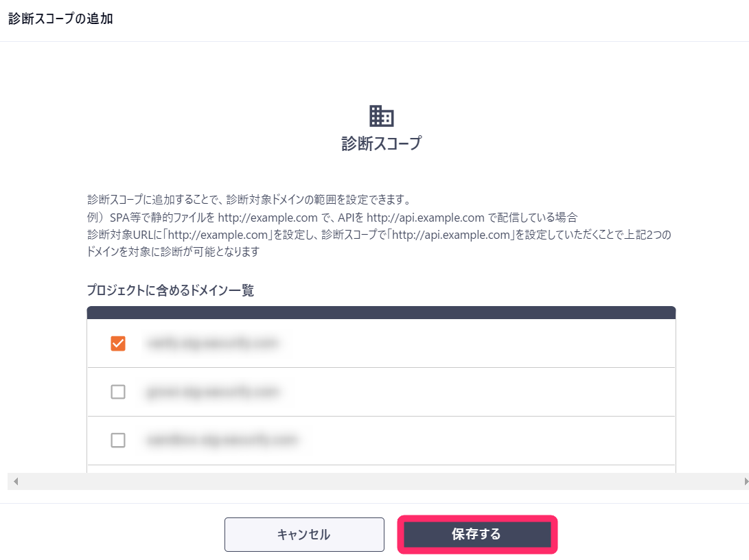Uncheck the first checked domain checkbox
The width and height of the screenshot is (749, 560).
[x=118, y=343]
